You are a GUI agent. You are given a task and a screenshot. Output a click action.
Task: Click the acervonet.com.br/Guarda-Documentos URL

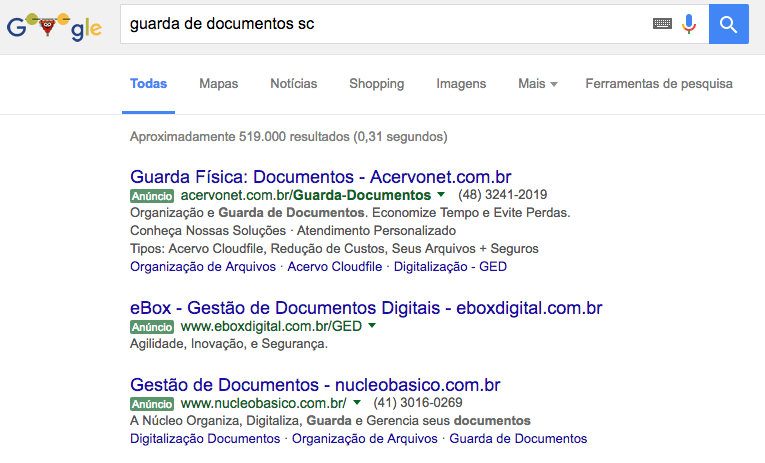coord(306,195)
